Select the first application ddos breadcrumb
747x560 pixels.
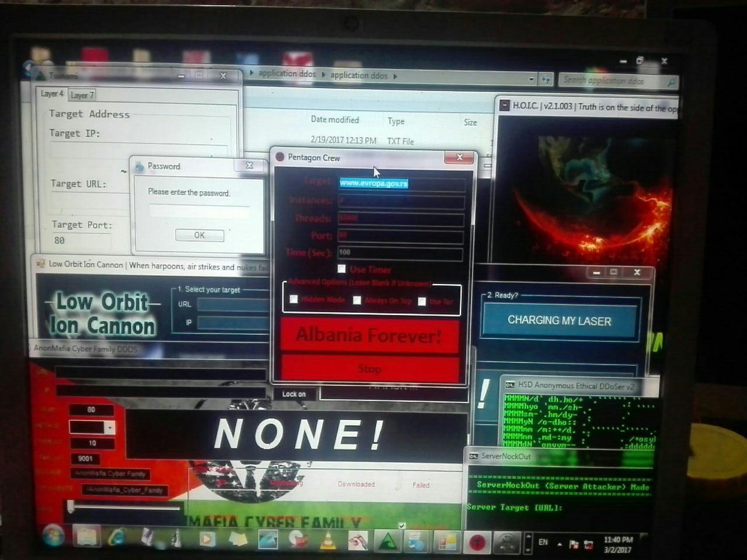(x=287, y=73)
